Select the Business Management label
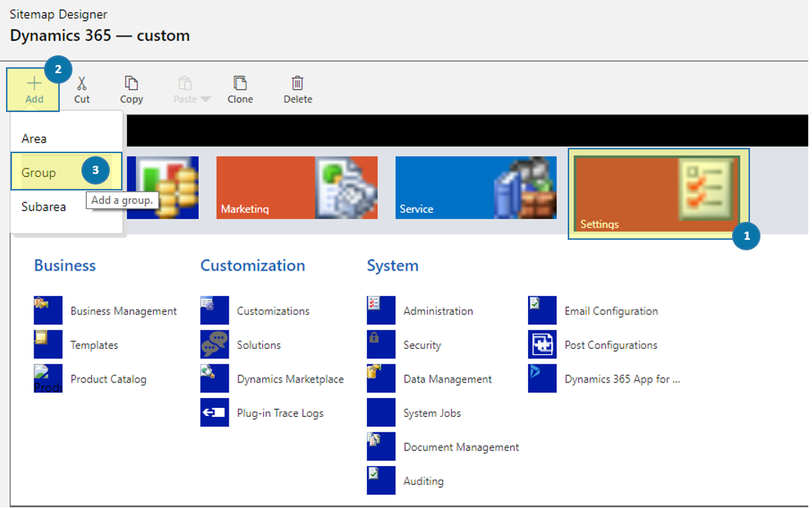The width and height of the screenshot is (812, 508). pyautogui.click(x=123, y=311)
